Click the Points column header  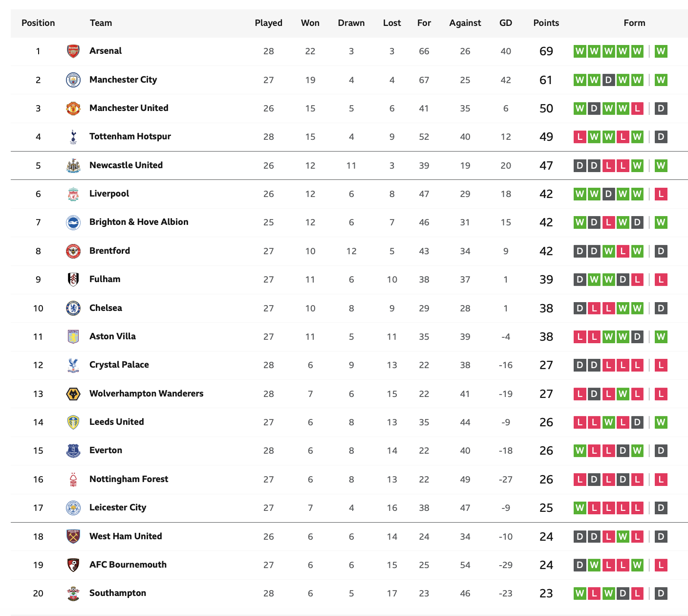(546, 23)
